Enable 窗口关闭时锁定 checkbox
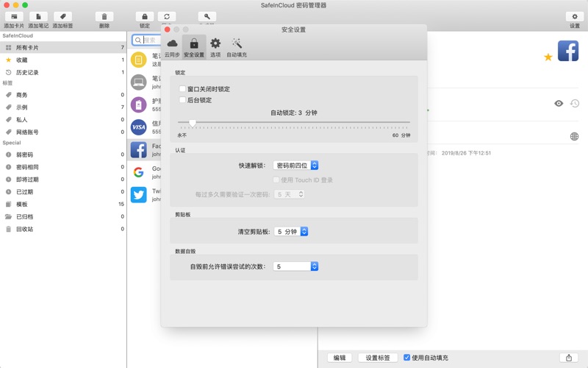Viewport: 588px width, 368px height. (183, 89)
